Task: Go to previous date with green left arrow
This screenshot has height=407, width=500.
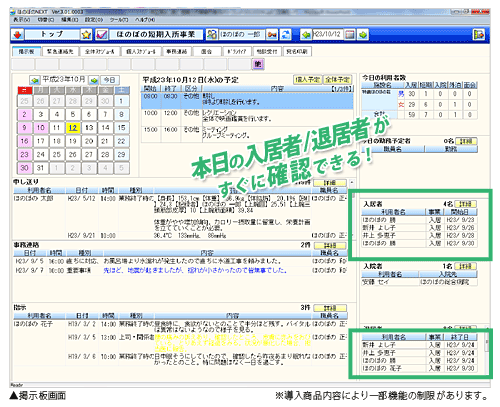Action: tap(306, 34)
